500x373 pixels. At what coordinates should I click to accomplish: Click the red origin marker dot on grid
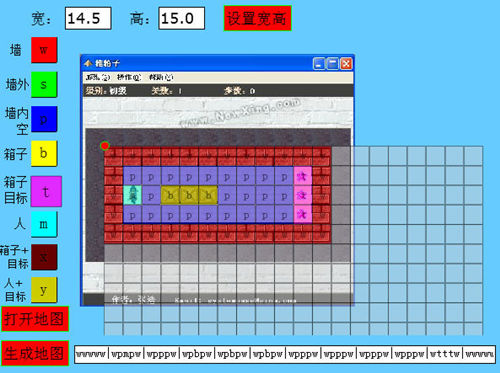105,146
